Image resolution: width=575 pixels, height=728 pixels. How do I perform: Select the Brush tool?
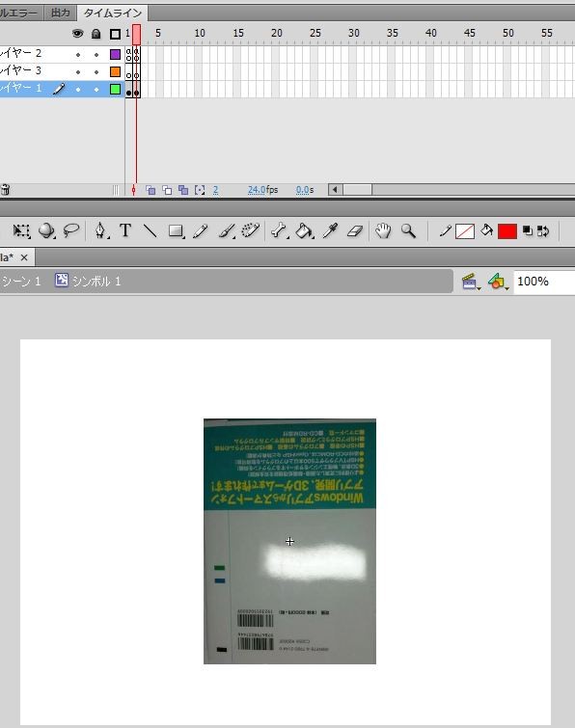(226, 230)
